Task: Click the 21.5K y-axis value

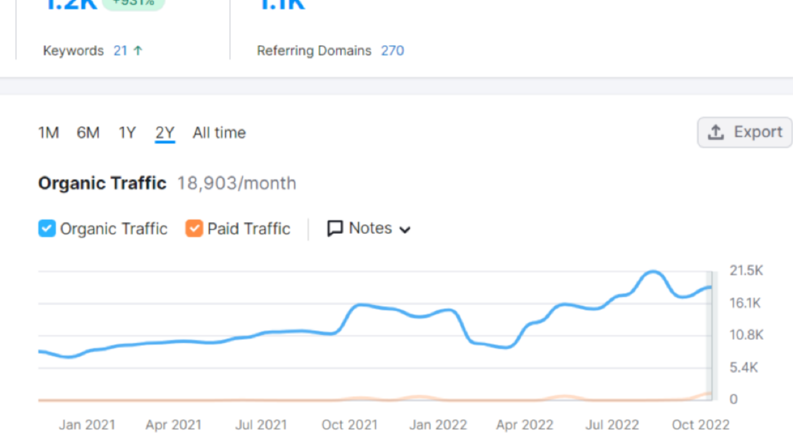Action: (746, 271)
